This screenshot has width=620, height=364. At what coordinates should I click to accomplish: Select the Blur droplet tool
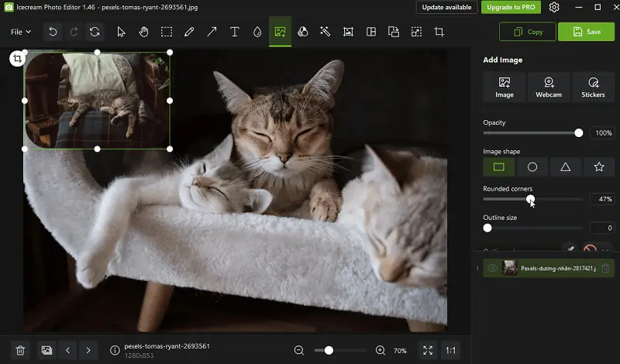click(x=257, y=32)
